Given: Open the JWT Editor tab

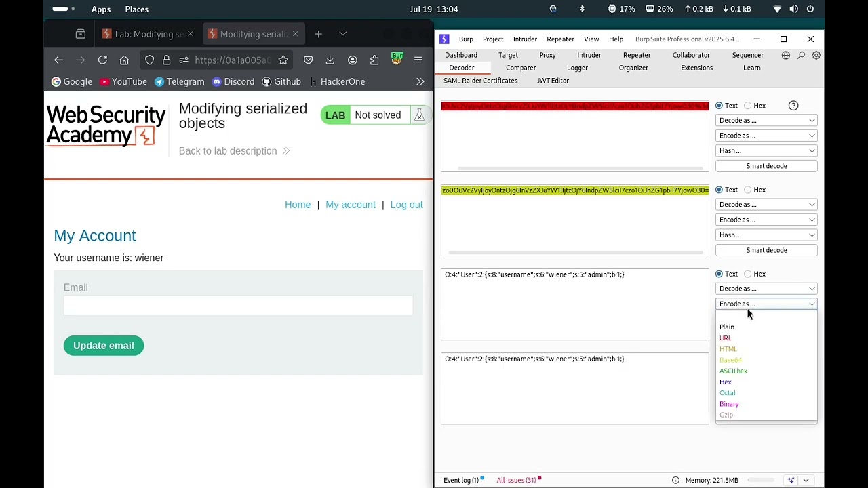Looking at the screenshot, I should [553, 81].
